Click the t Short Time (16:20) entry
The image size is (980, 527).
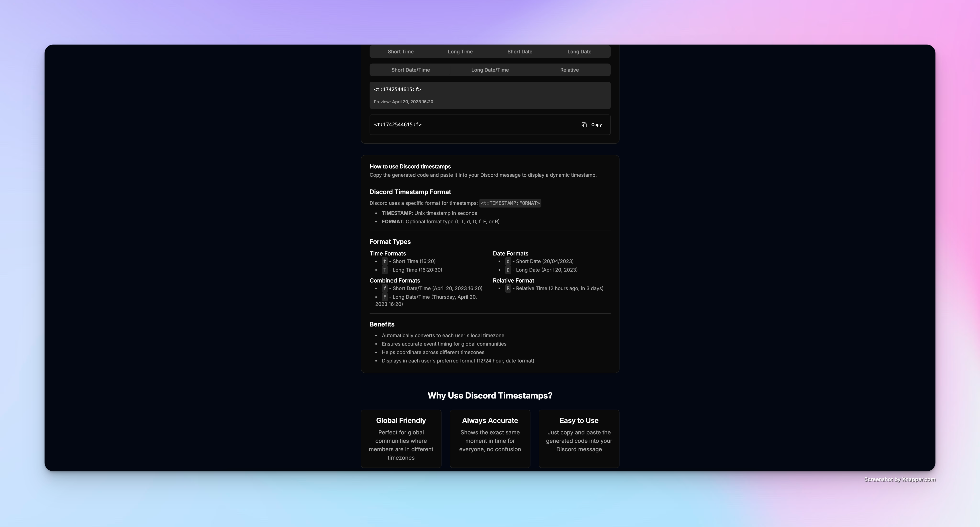coord(408,261)
